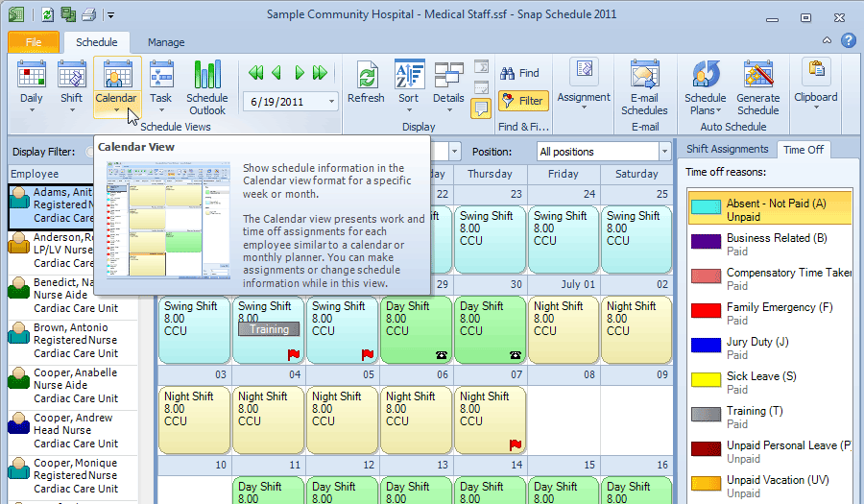Switch to the Manage ribbon tab
The height and width of the screenshot is (504, 864).
[166, 42]
